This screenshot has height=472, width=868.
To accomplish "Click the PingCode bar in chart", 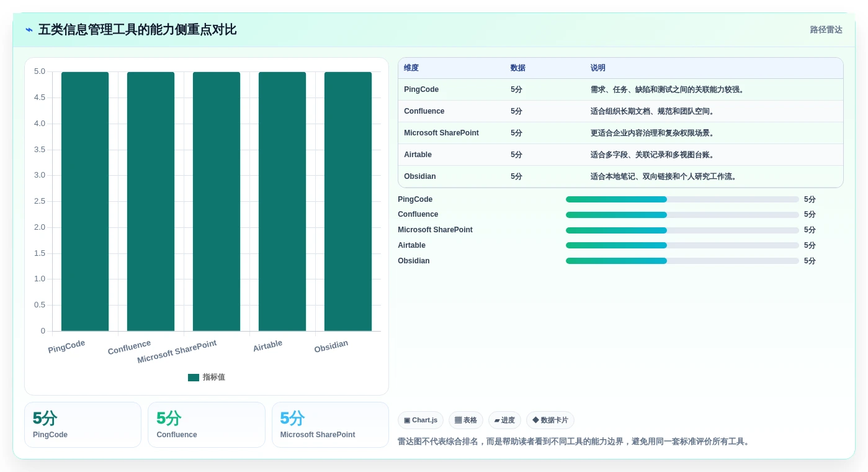I will point(85,201).
